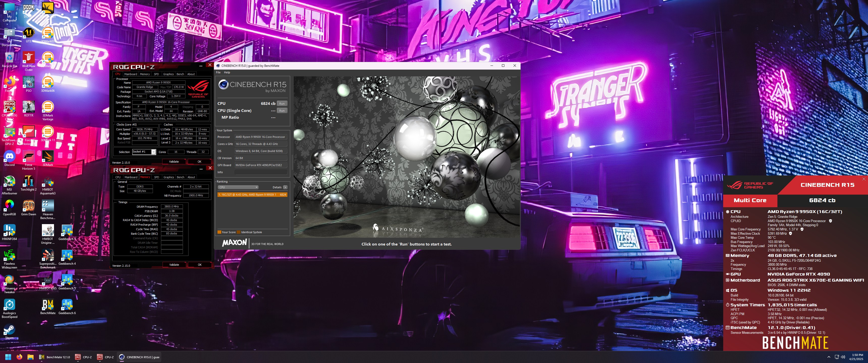The image size is (868, 363).
Task: Open the Socket #1 selection dropdown
Action: (144, 152)
